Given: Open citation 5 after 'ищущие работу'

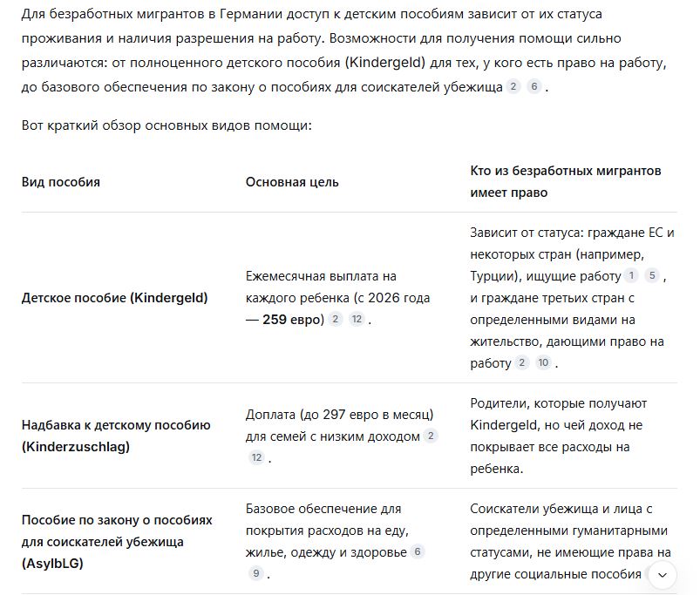Looking at the screenshot, I should pyautogui.click(x=652, y=275).
